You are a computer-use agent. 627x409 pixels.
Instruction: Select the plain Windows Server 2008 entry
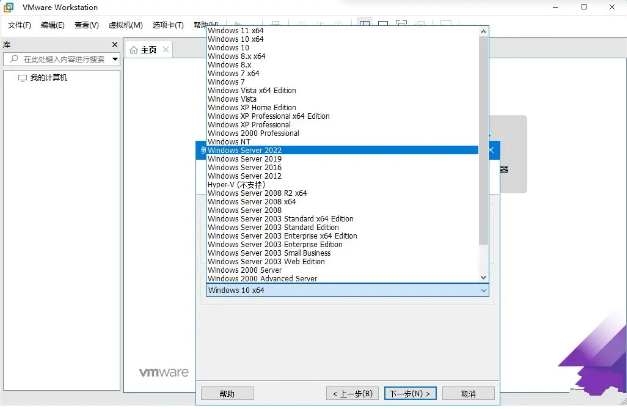tap(342, 210)
